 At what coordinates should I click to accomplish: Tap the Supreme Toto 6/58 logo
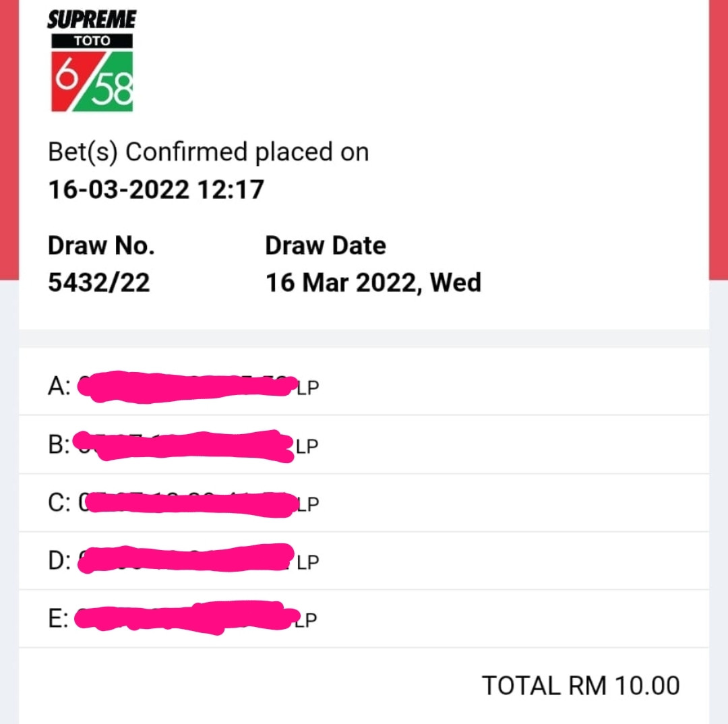tap(92, 61)
